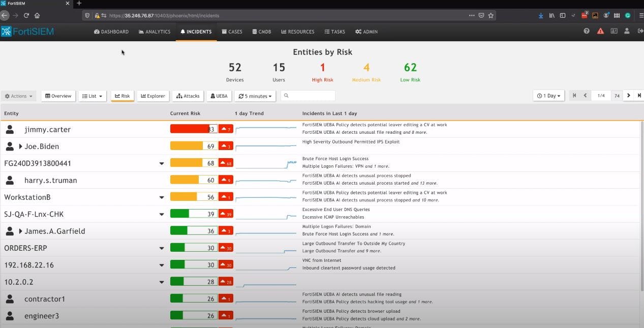This screenshot has width=644, height=328.
Task: Collapse the FG240D3913800441 entity row
Action: pos(162,163)
